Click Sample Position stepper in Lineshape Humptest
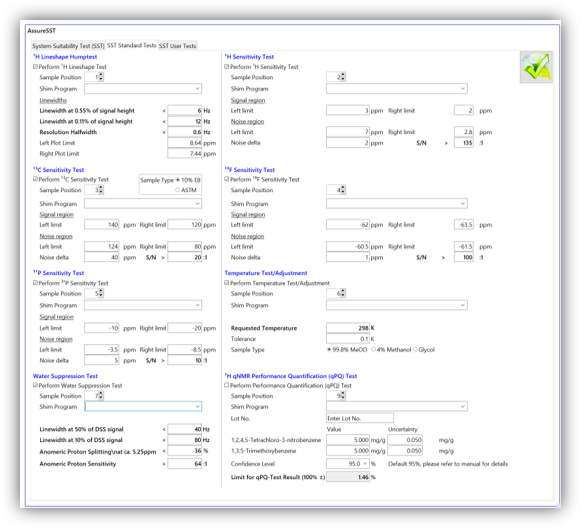The width and height of the screenshot is (581, 528). click(101, 77)
